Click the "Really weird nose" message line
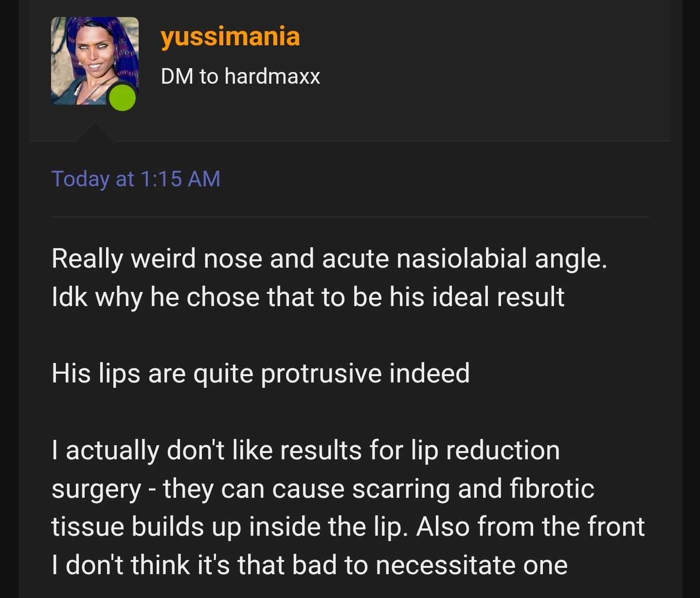The image size is (700, 598). 329,258
